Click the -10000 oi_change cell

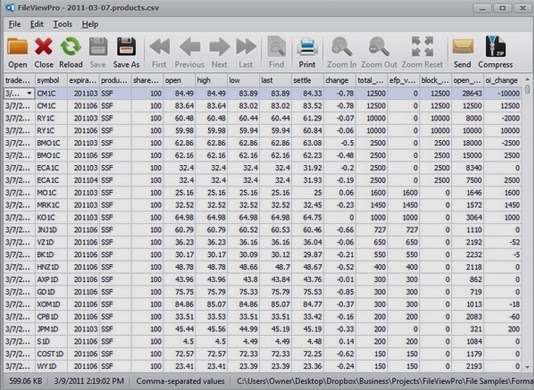[x=502, y=93]
